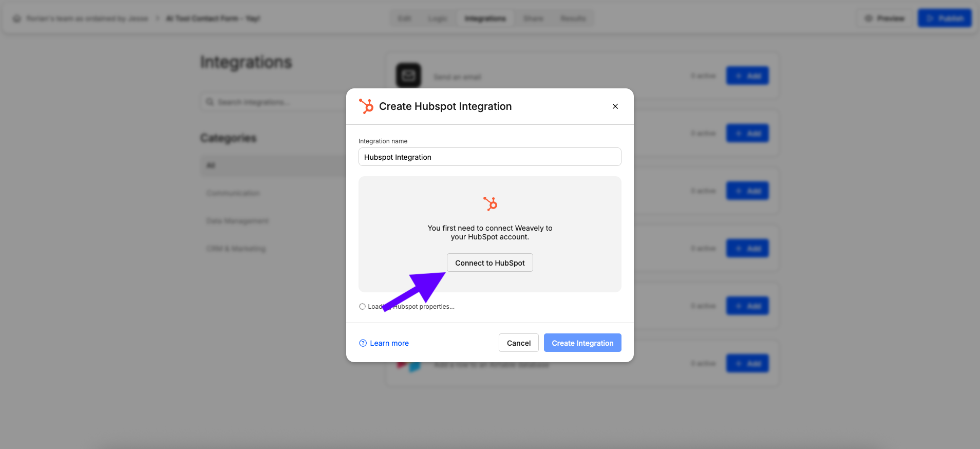The image size is (980, 449).
Task: Open the Learn more link
Action: (384, 343)
